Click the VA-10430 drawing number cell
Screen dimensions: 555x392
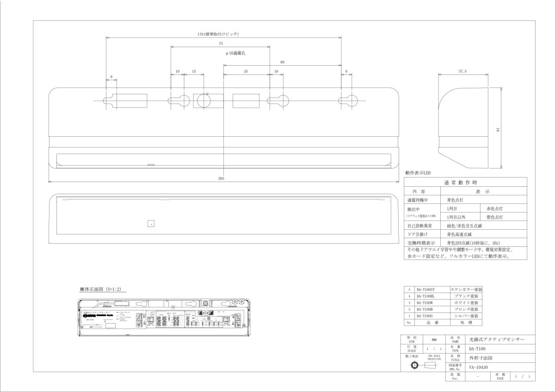pos(499,367)
